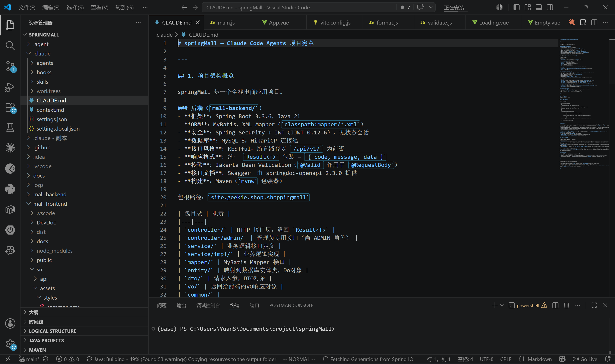Expand the mall-backend folder
The image size is (615, 364).
(x=85, y=194)
